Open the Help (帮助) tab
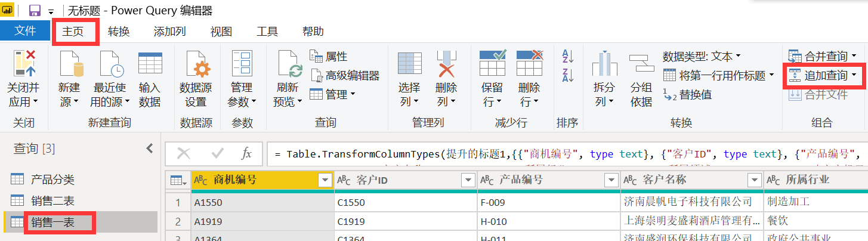This screenshot has width=868, height=241. (x=313, y=32)
